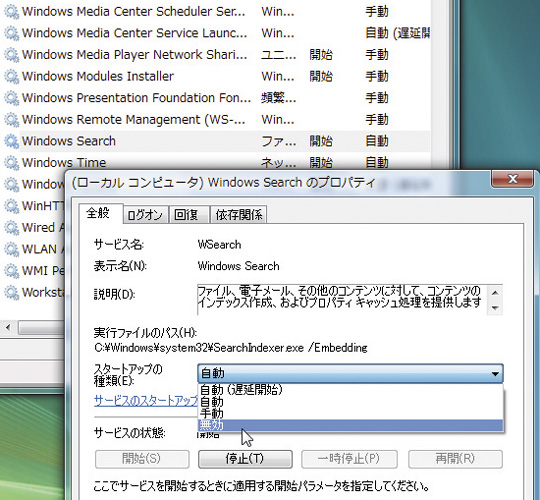Click 開始 status of Windows Modules Installer
This screenshot has width=540, height=500.
click(321, 76)
